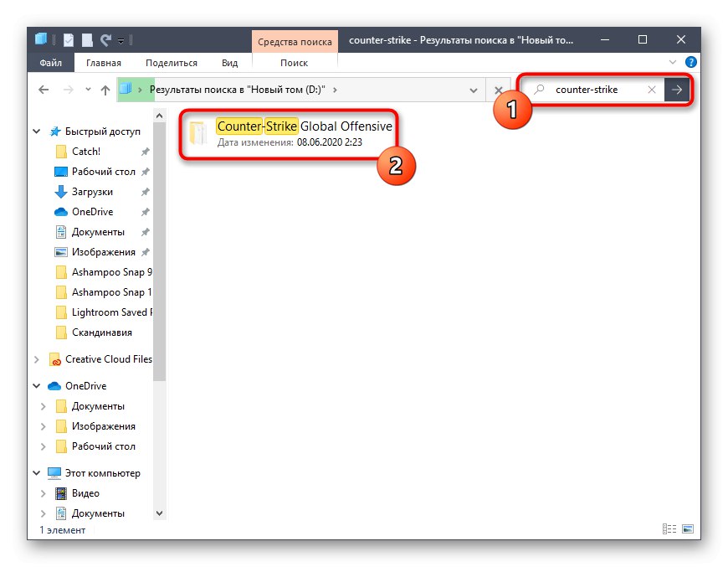This screenshot has width=728, height=567.
Task: Open Рабочий стол under Quick access
Action: [x=104, y=172]
